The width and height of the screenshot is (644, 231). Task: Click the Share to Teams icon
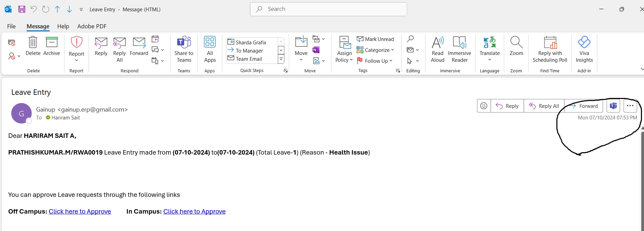184,42
